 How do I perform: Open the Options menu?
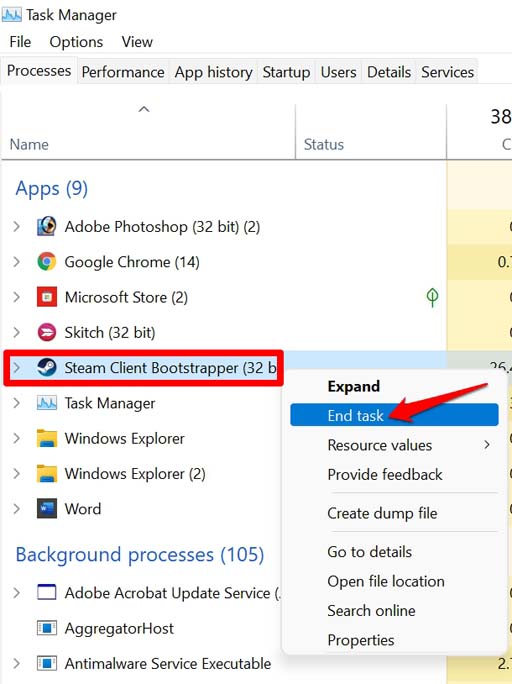(x=76, y=42)
